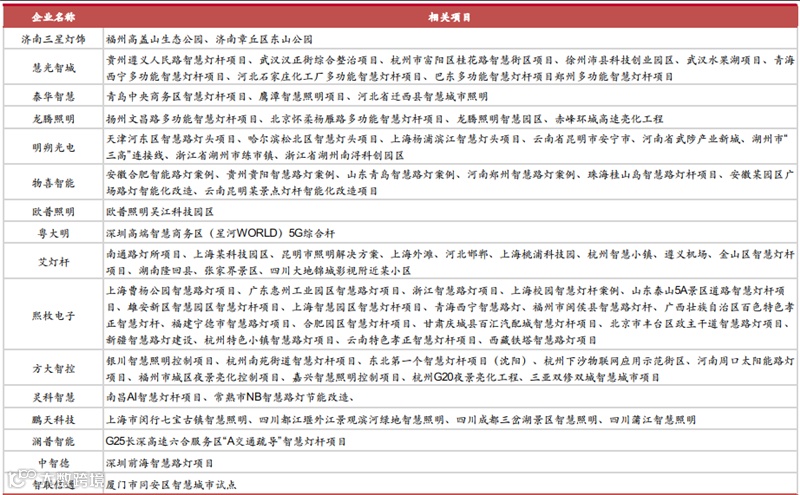Select company cell 鹏天科技
The width and height of the screenshot is (800, 495).
pos(53,419)
